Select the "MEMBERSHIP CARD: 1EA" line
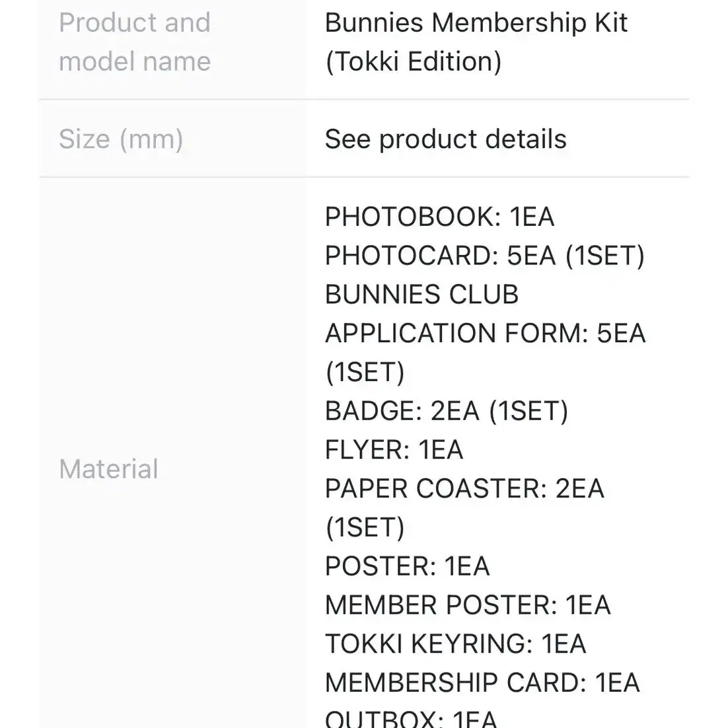Screen dimensions: 728x728 [x=482, y=682]
